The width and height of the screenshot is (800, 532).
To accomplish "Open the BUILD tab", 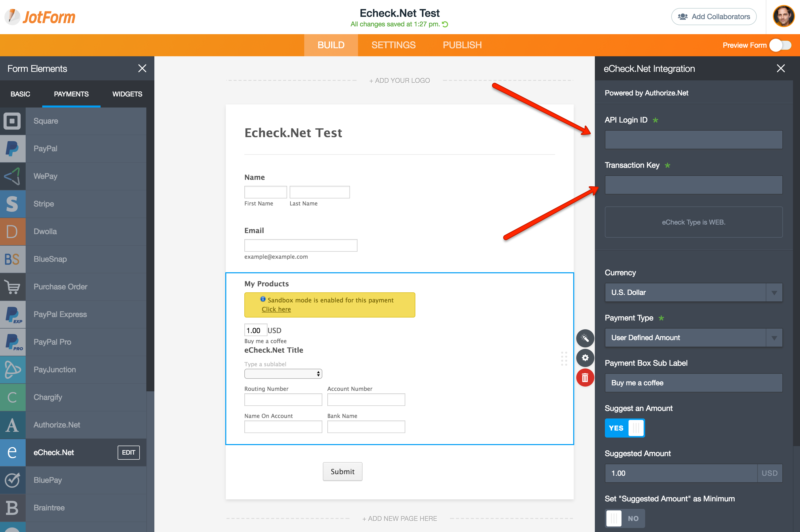I will (331, 45).
